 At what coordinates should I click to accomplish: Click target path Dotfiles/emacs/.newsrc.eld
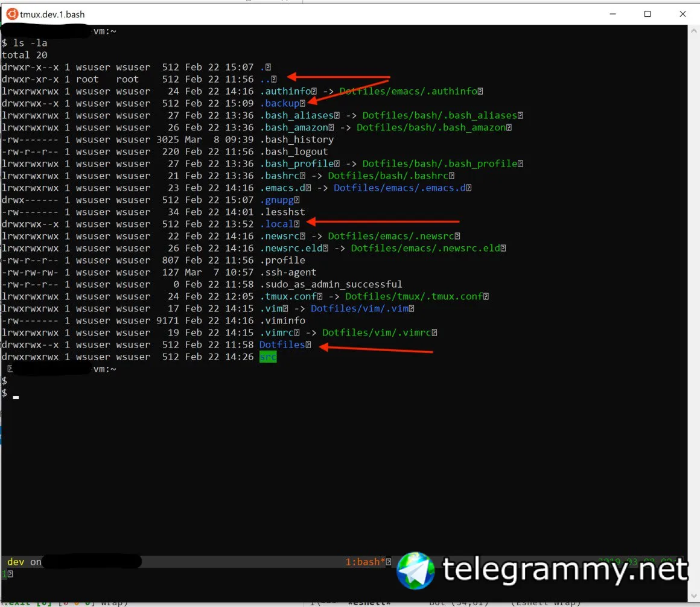pos(425,248)
